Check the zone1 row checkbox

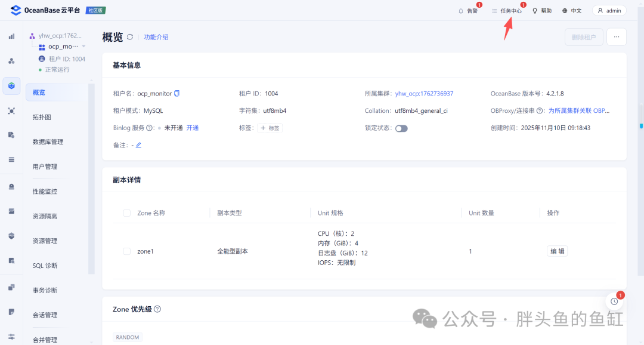127,251
